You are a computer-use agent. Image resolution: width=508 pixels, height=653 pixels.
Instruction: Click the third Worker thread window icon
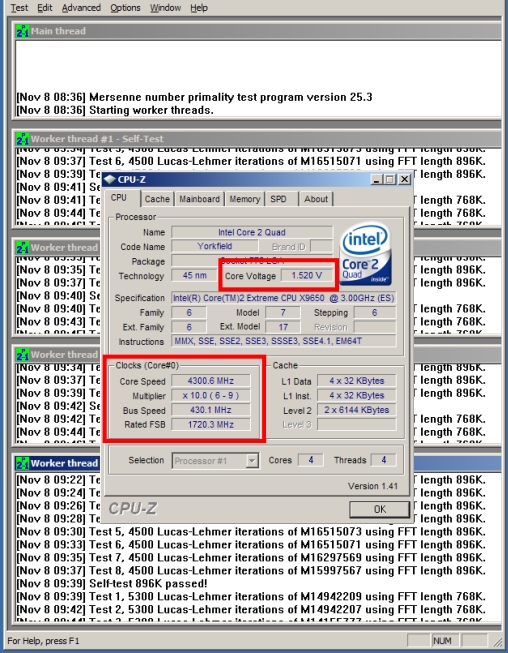(x=22, y=355)
